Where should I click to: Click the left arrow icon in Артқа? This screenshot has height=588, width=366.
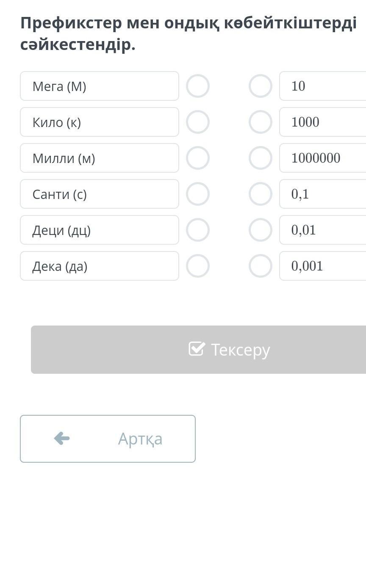[62, 438]
